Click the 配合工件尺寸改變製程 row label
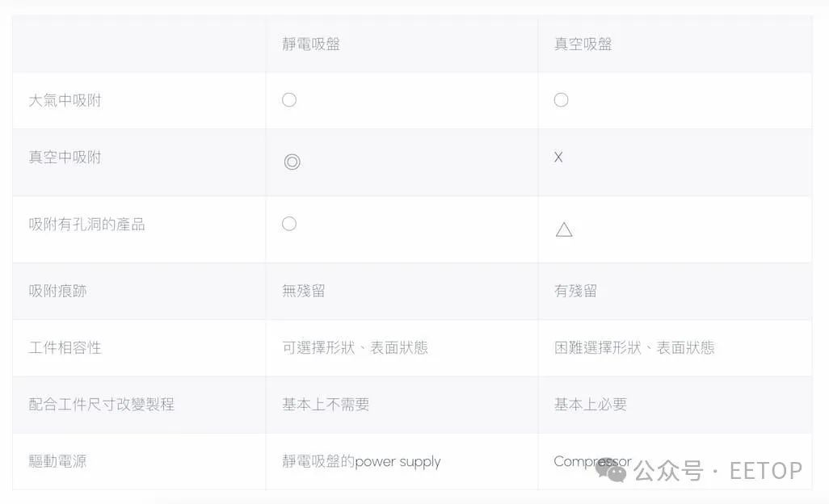This screenshot has height=504, width=829. click(x=102, y=404)
